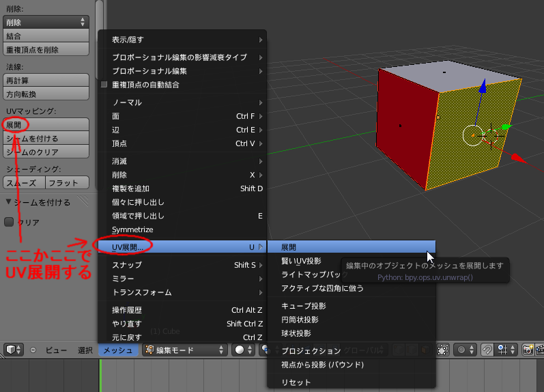Screen dimensions: 544x392
Task: Open the editor type selector cube icon
Action: (x=14, y=350)
